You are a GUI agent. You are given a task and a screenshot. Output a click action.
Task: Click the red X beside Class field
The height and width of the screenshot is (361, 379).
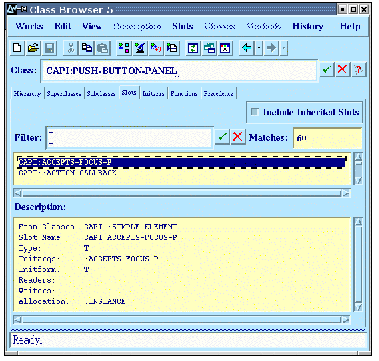342,70
